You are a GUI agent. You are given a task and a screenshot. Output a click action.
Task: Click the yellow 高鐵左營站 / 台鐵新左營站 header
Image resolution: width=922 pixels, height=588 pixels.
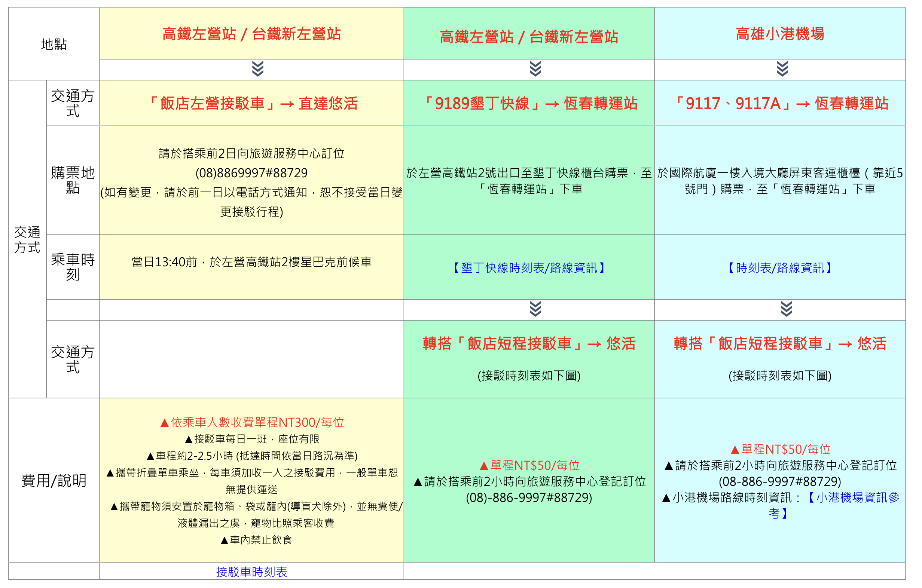pyautogui.click(x=251, y=34)
